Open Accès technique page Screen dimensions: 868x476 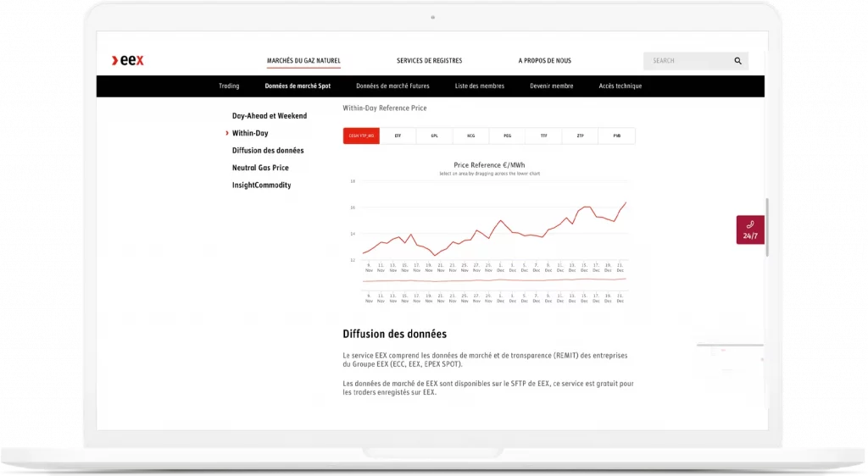[620, 86]
